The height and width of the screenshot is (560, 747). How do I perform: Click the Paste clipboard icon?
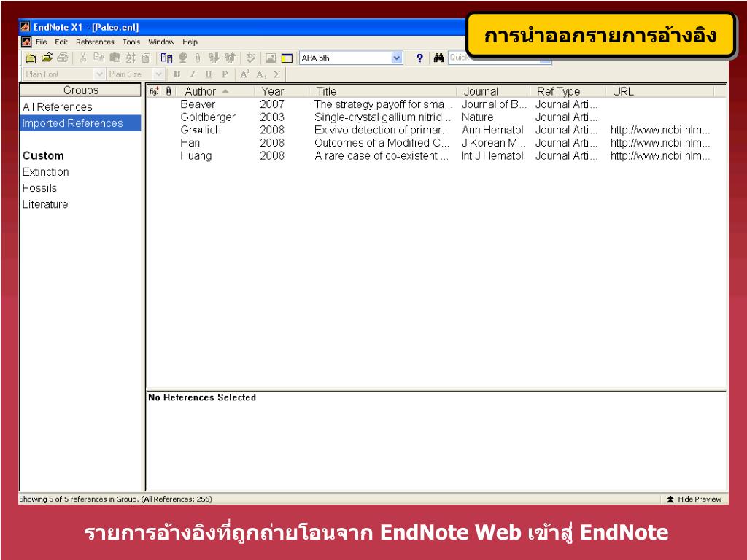(x=115, y=58)
